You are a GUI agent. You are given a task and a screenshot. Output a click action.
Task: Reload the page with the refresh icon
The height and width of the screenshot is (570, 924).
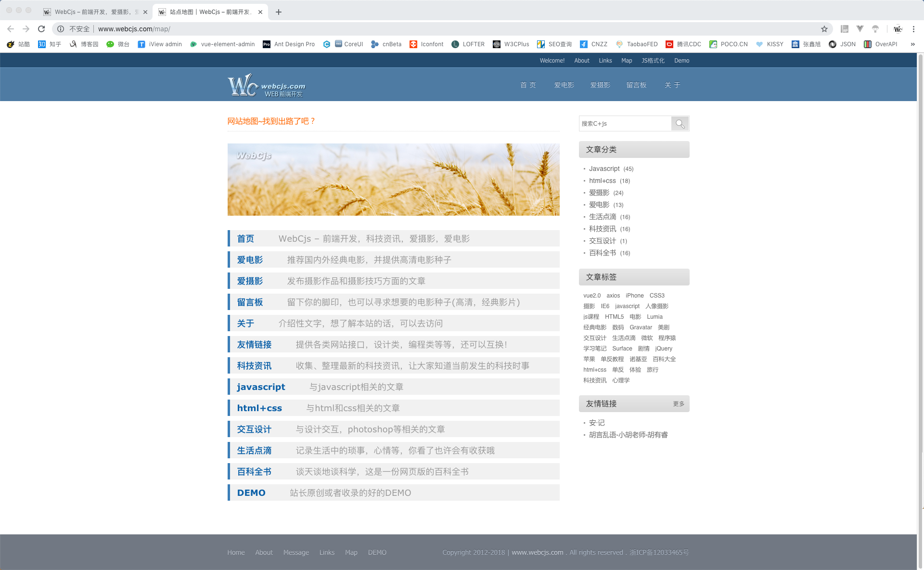[41, 29]
